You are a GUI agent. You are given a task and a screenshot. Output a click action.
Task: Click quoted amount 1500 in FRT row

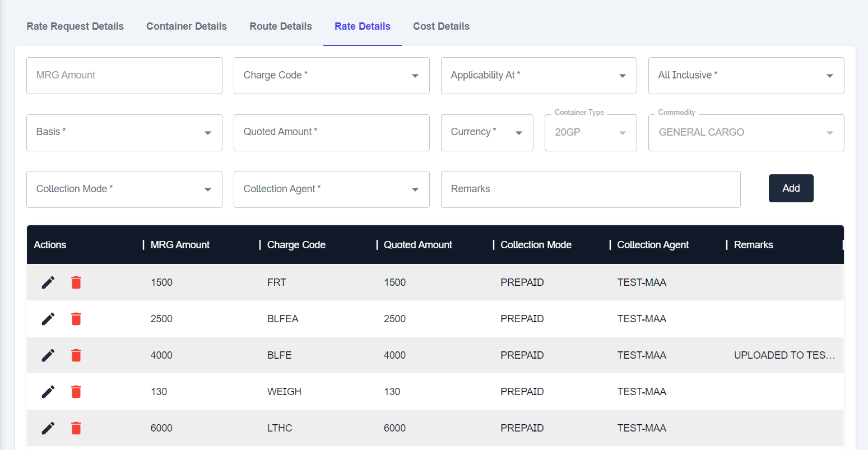click(394, 282)
